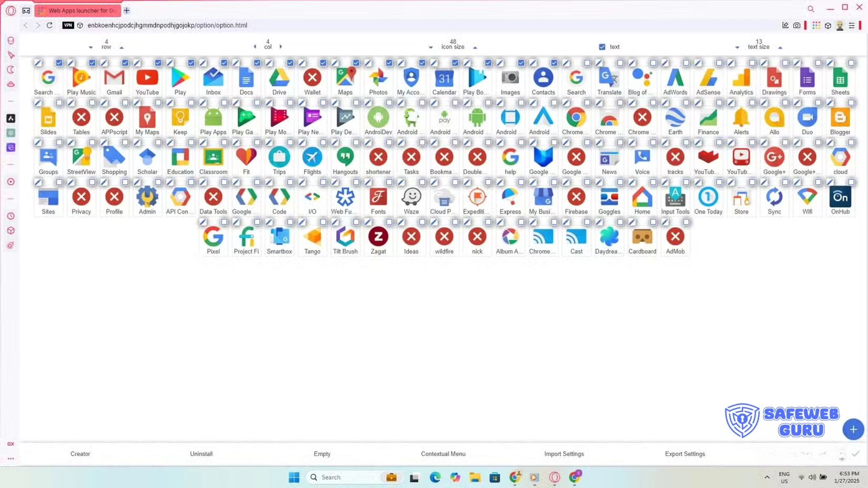The image size is (868, 488).
Task: Launch the Cardboard viewer icon
Action: pyautogui.click(x=642, y=237)
